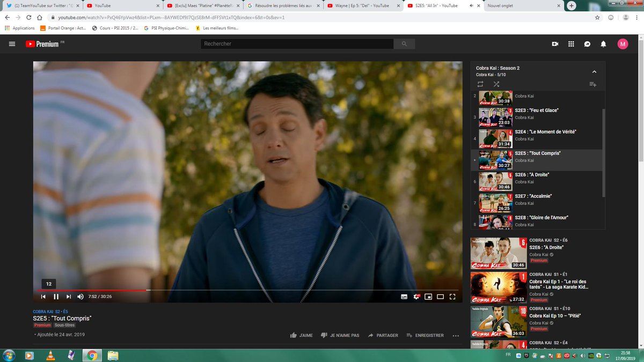
Task: Focus the Rechercher search field
Action: click(297, 44)
